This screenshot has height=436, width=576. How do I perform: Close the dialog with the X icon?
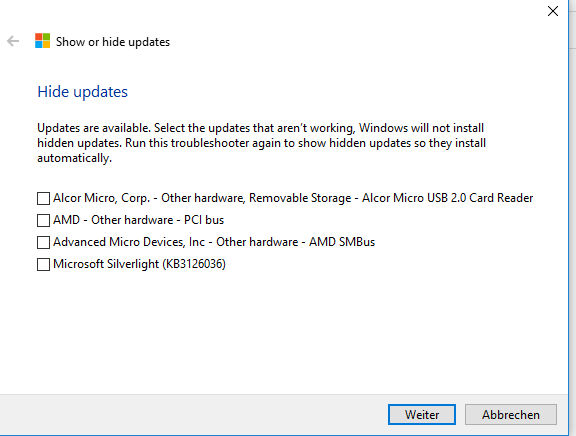click(553, 11)
